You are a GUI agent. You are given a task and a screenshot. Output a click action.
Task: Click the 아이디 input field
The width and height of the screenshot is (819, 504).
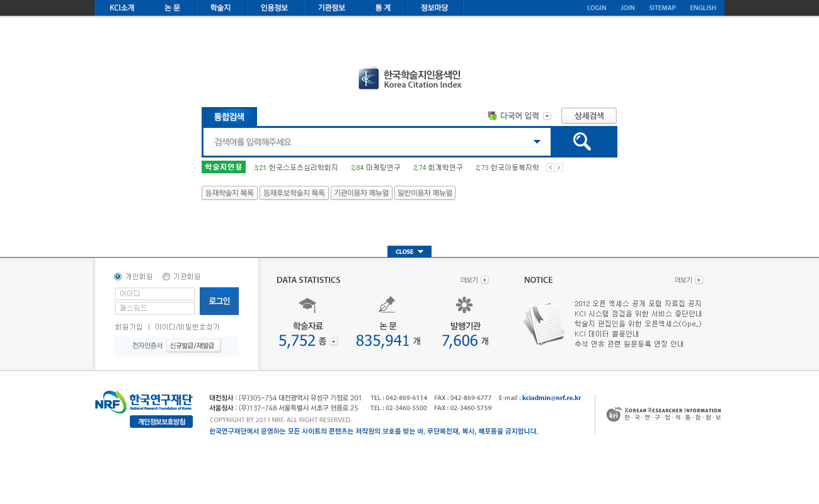tap(155, 294)
